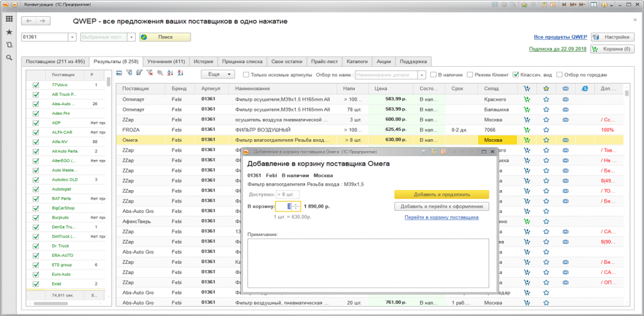
Task: Open the 'Все продукты QWEP' link
Action: [560, 37]
